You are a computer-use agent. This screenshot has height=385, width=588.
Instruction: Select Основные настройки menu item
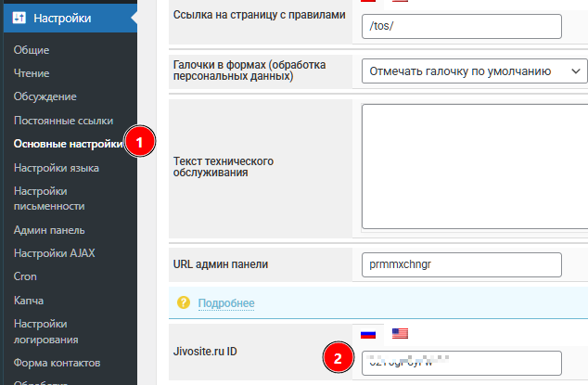[67, 144]
